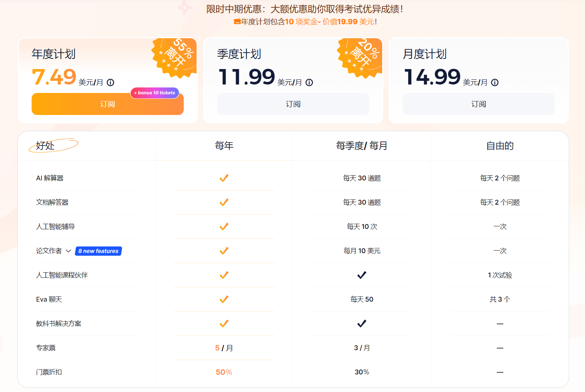Select the 自由的 column header
The width and height of the screenshot is (585, 392).
coord(500,146)
